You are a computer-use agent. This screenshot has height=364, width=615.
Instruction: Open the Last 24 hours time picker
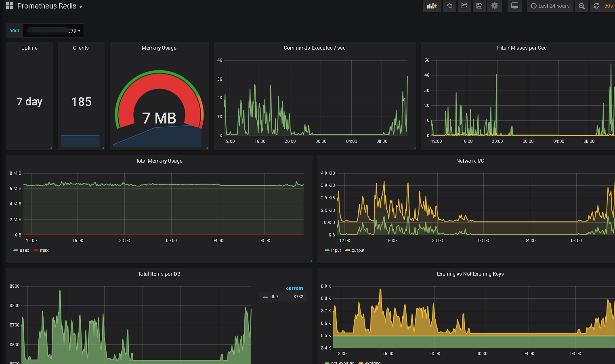[550, 6]
